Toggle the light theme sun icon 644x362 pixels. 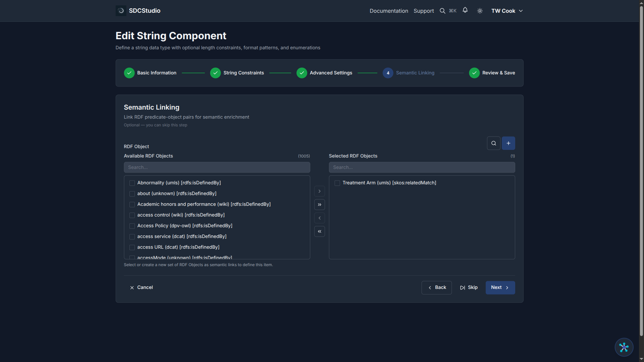click(x=480, y=11)
